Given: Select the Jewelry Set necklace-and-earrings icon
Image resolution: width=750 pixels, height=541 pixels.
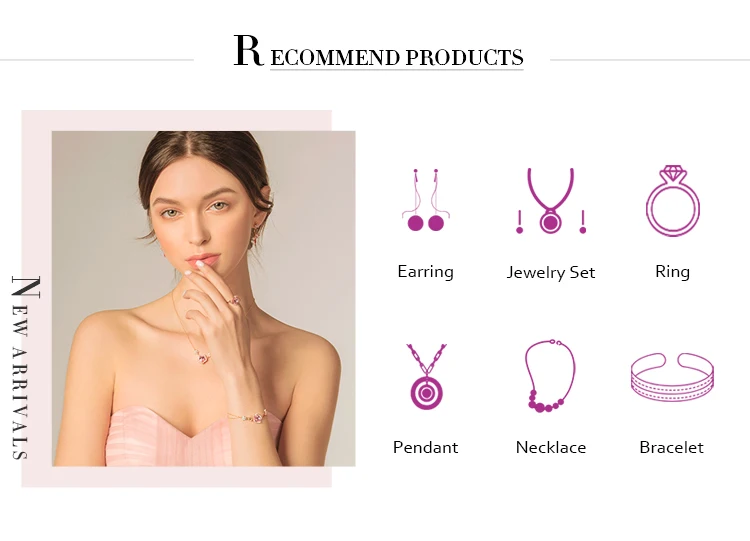Looking at the screenshot, I should pos(551,201).
